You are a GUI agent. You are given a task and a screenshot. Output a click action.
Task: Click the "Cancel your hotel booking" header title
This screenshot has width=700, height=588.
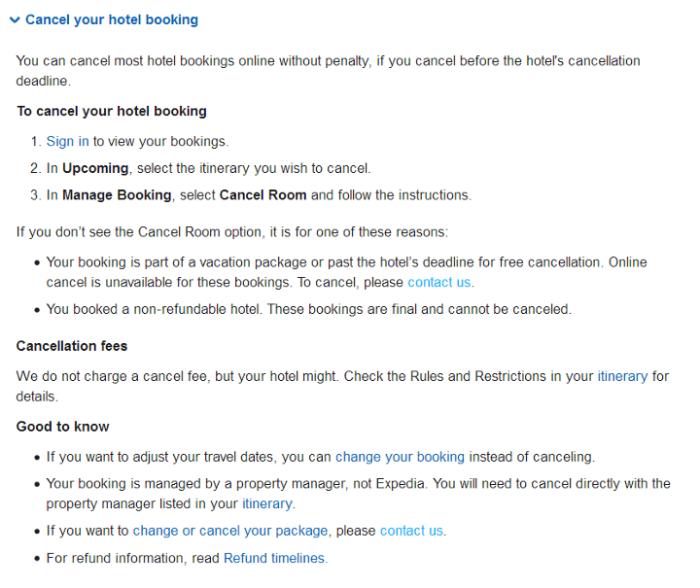(x=111, y=20)
